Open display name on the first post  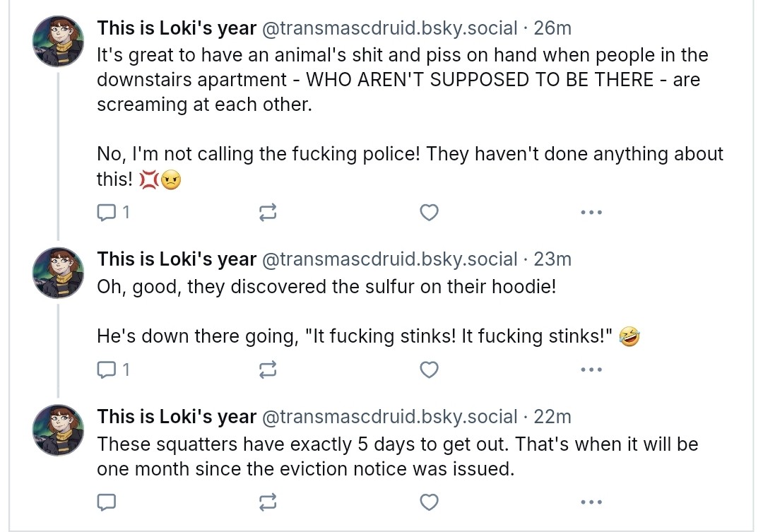coord(177,28)
